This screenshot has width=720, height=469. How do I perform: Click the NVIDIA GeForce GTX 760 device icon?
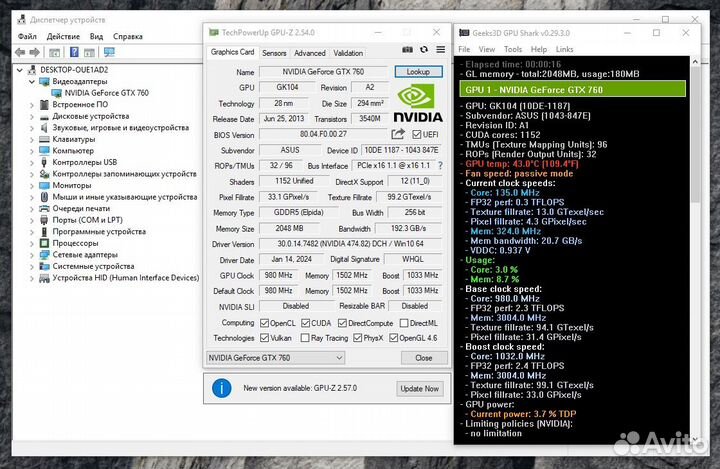pyautogui.click(x=57, y=93)
